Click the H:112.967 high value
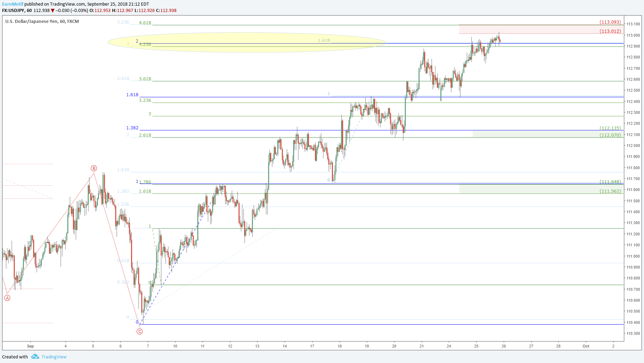Image resolution: width=644 pixels, height=363 pixels. tap(123, 11)
